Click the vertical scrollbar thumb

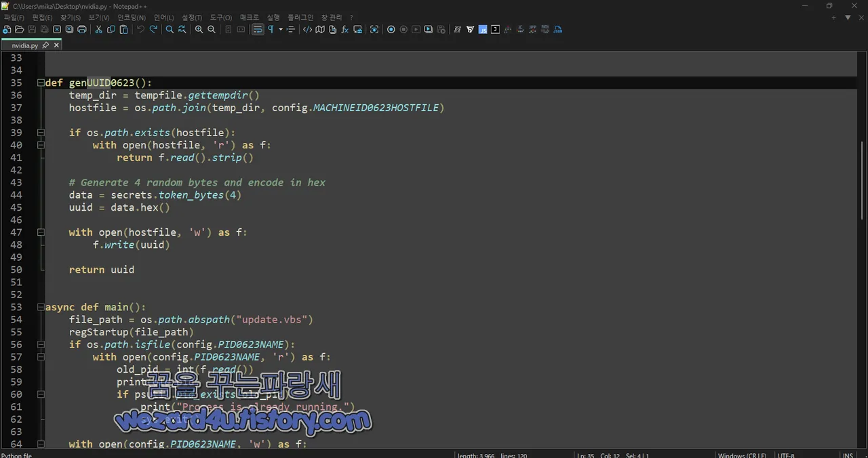click(863, 180)
